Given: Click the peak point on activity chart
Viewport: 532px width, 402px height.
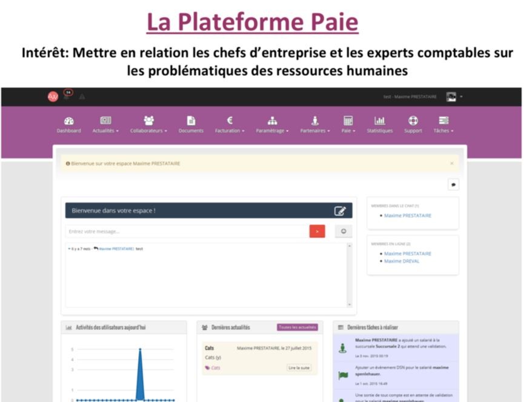Looking at the screenshot, I should point(140,349).
